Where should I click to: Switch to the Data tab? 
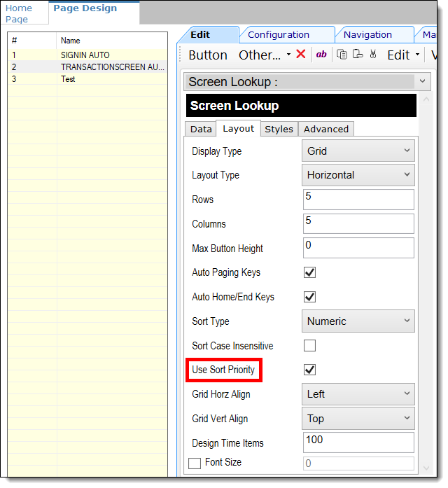click(201, 129)
